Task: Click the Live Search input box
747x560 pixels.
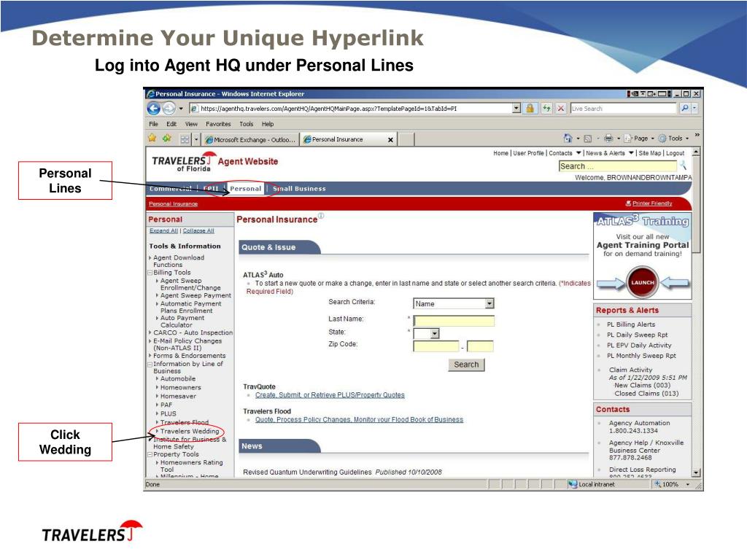Action: tap(624, 109)
